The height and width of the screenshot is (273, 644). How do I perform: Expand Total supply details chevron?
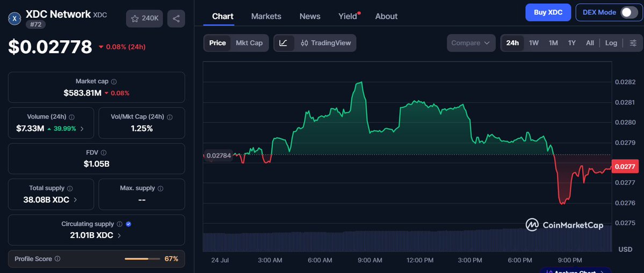point(75,200)
